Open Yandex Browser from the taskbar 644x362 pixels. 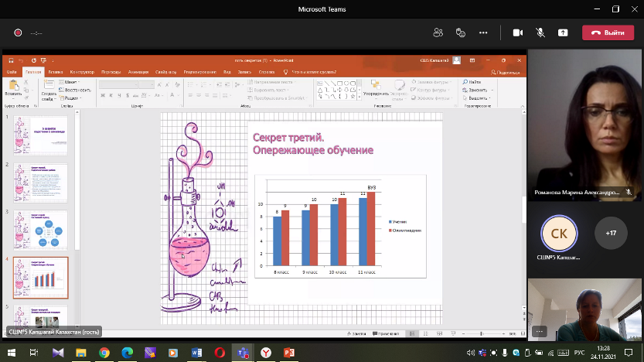click(265, 352)
